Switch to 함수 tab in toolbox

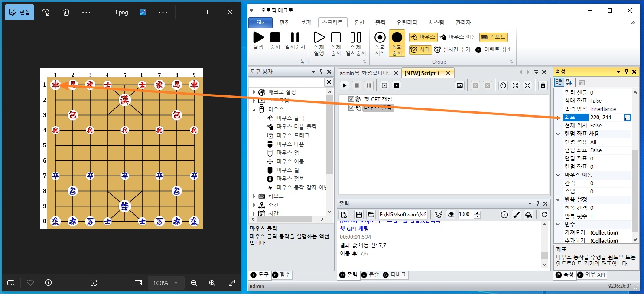[x=282, y=274]
